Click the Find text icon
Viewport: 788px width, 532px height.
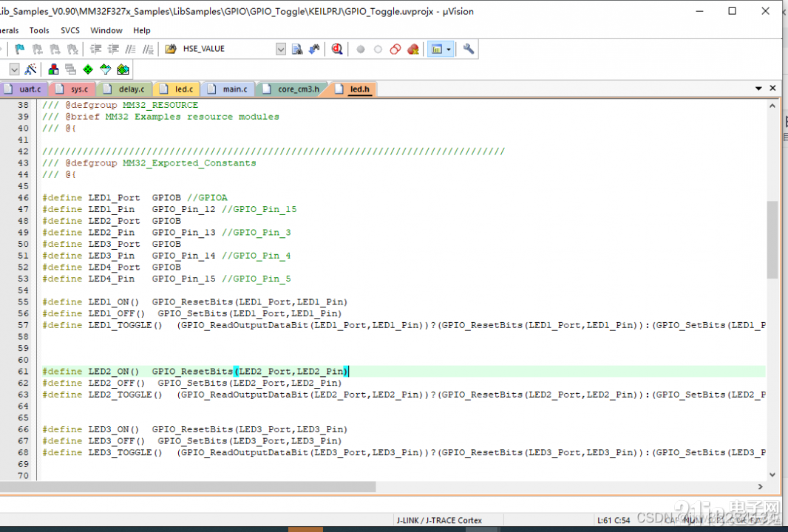(297, 50)
